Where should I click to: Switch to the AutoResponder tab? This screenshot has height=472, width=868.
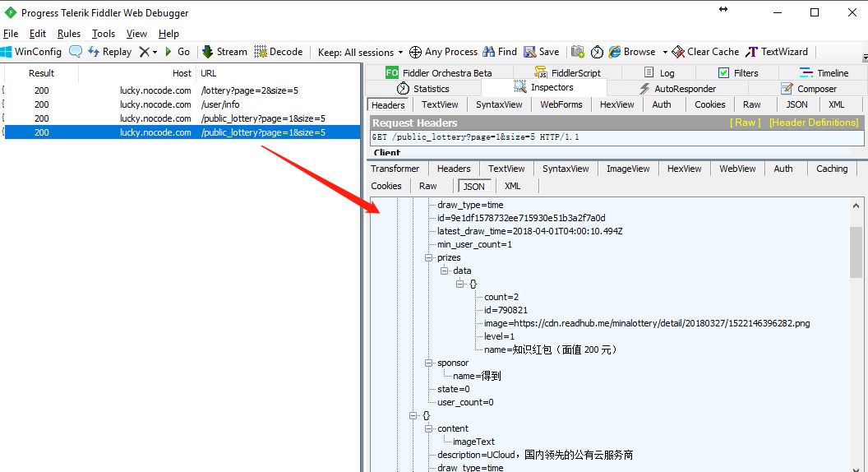[x=677, y=88]
